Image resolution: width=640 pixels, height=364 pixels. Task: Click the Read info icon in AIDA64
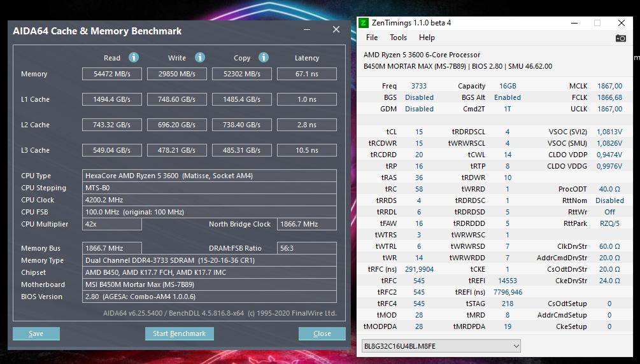134,57
